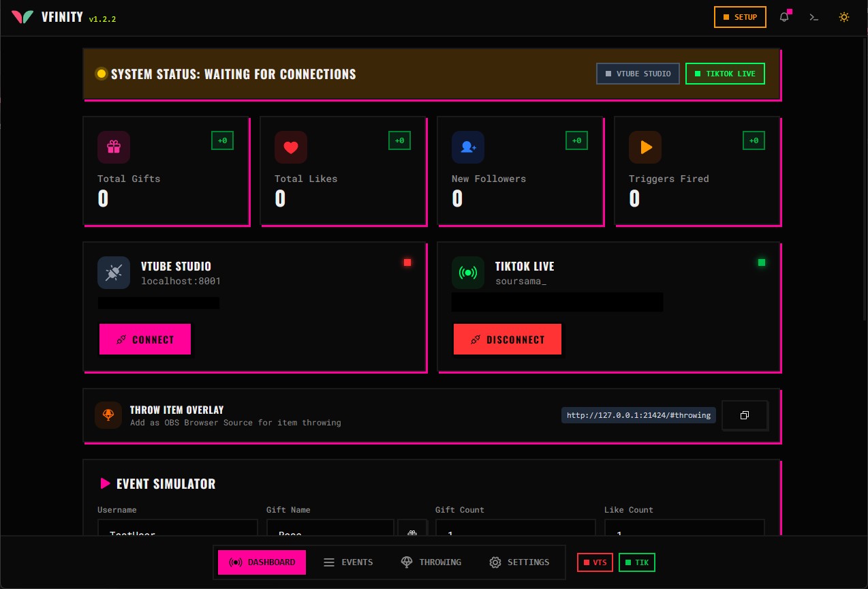This screenshot has width=868, height=589.
Task: Click the Username input field
Action: (x=178, y=528)
